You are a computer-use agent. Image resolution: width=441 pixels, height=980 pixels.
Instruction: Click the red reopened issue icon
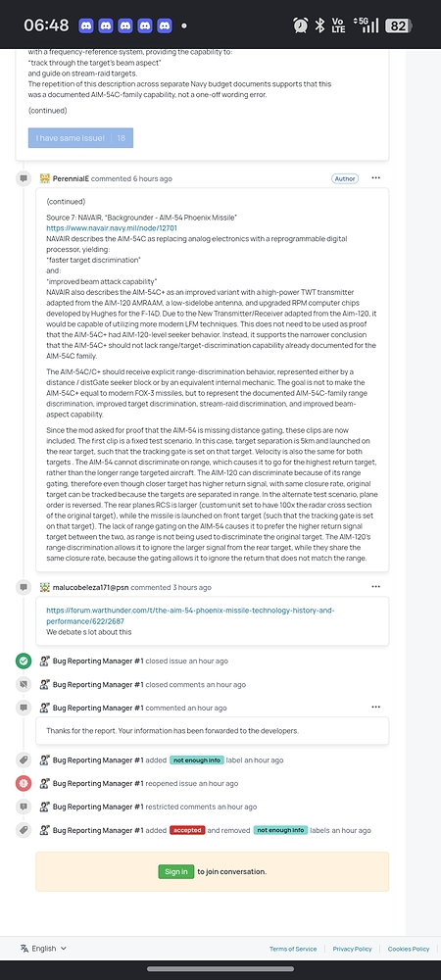24,783
